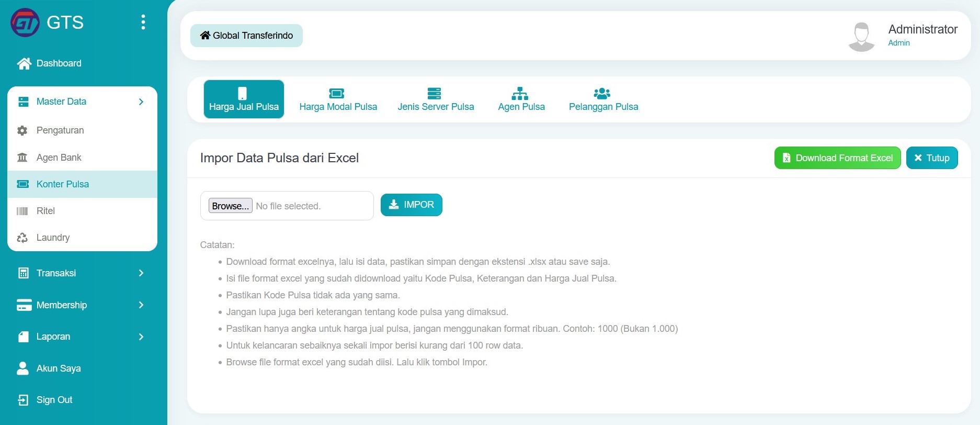Click the note ending with klik tombol Impor
The height and width of the screenshot is (425, 980).
click(357, 362)
